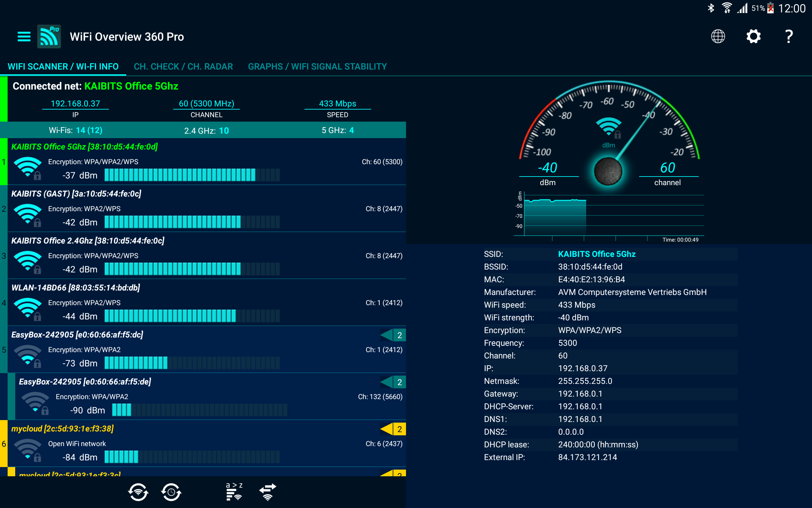Image resolution: width=812 pixels, height=508 pixels.
Task: Select mycloud [2c:5d:93:1e:f3:38] title
Action: click(62, 429)
